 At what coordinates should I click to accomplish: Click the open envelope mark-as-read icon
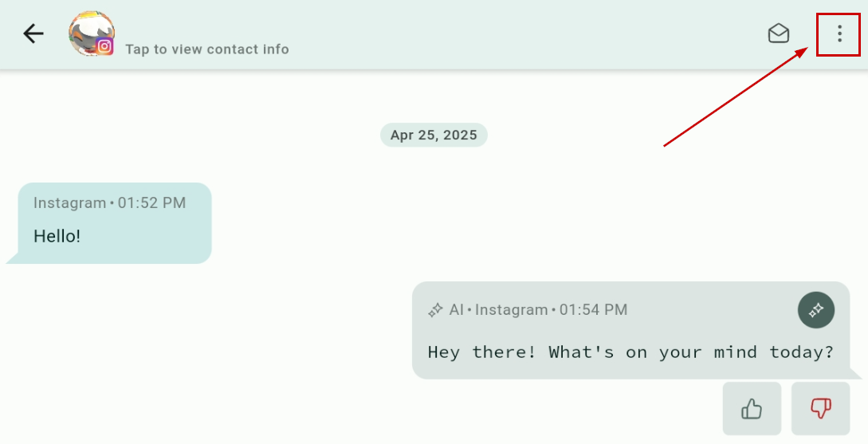click(x=778, y=33)
